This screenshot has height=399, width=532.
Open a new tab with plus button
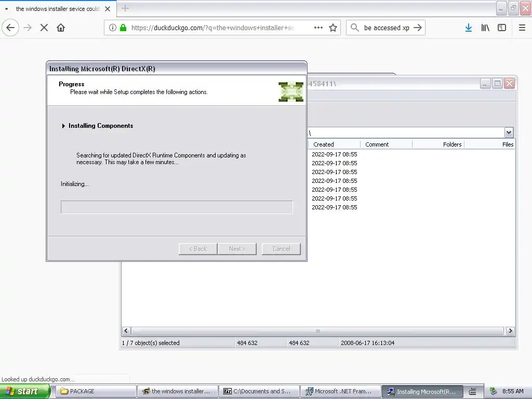click(x=125, y=8)
